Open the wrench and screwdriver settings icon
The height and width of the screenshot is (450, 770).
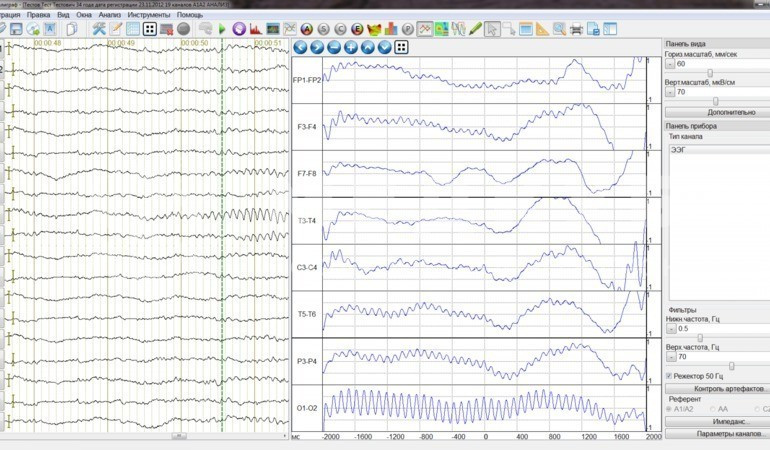tap(99, 29)
